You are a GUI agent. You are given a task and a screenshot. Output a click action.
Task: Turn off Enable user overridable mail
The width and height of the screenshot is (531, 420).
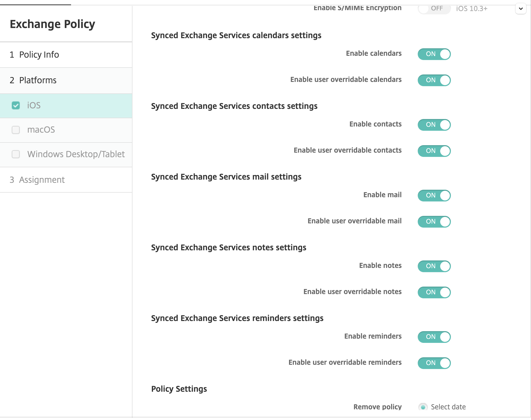pos(434,222)
